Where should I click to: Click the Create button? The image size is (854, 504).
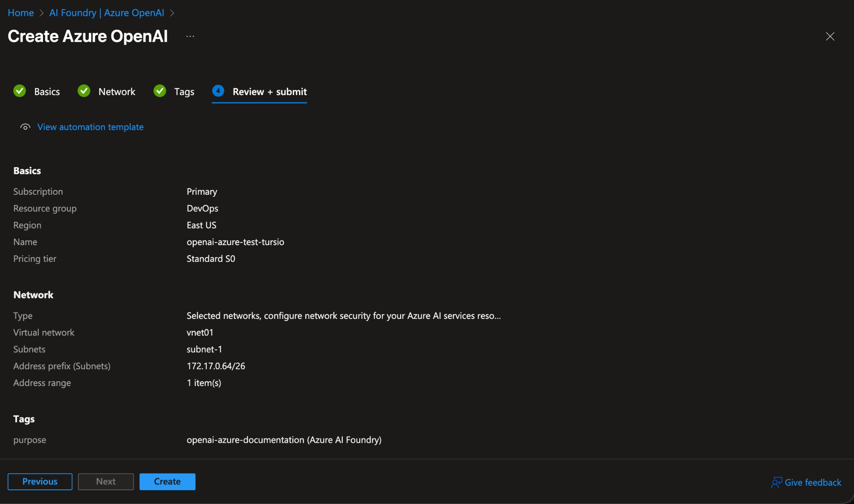[x=167, y=481]
